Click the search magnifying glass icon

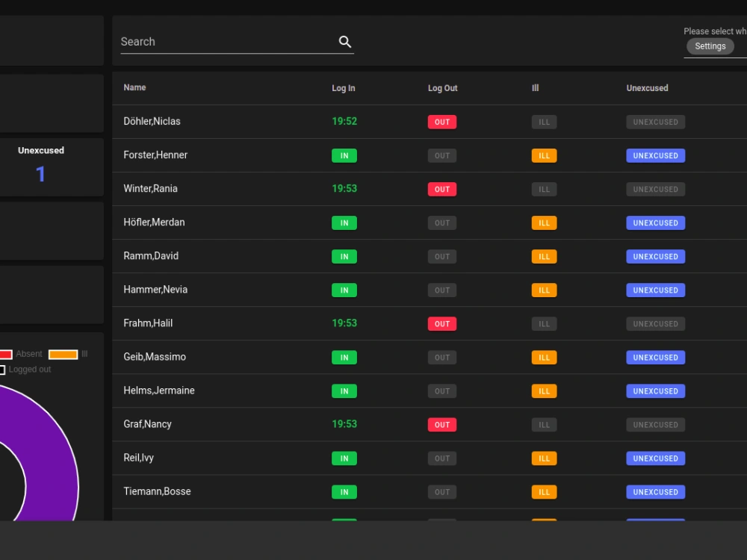[344, 41]
